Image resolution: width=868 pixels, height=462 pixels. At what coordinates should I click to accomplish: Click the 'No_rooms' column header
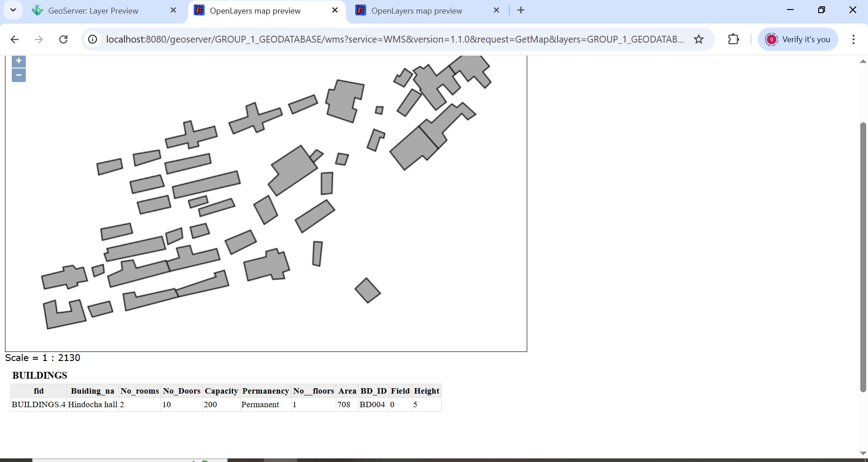(140, 391)
